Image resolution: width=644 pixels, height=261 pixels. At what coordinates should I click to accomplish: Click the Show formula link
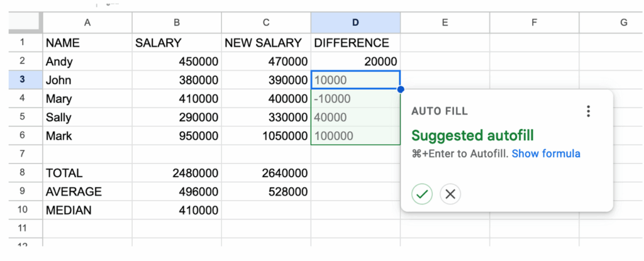(x=546, y=154)
